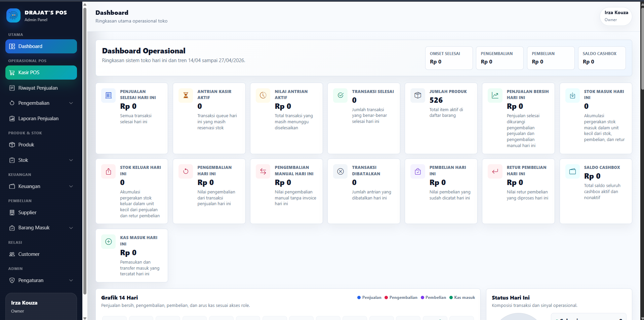
Task: Toggle the green Kas masuk legend dot
Action: click(451, 298)
